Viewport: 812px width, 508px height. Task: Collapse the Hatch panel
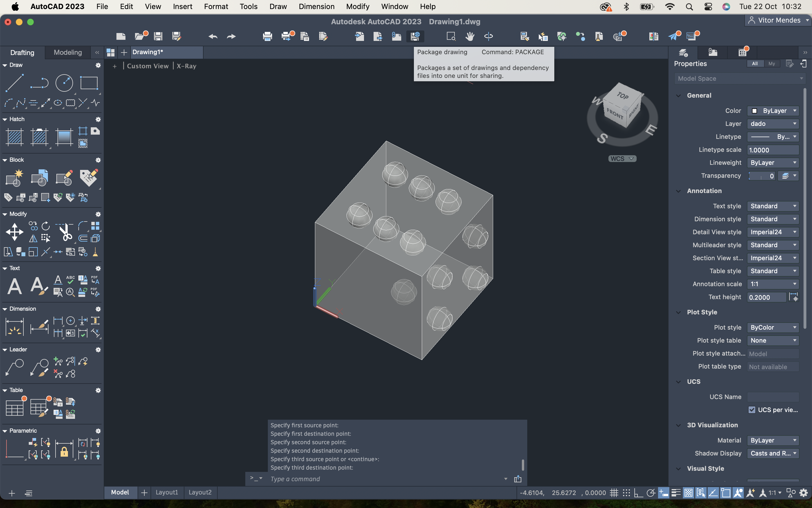(5, 119)
